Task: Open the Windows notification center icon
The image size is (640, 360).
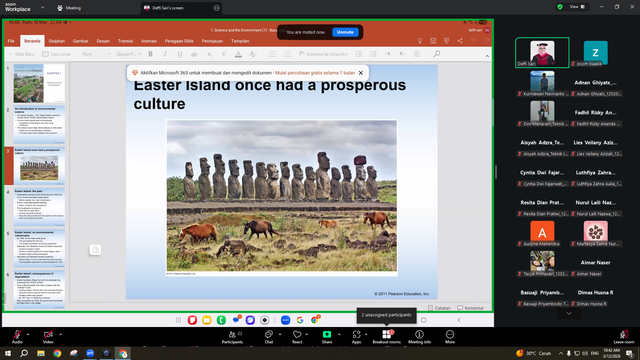Action: click(x=629, y=353)
